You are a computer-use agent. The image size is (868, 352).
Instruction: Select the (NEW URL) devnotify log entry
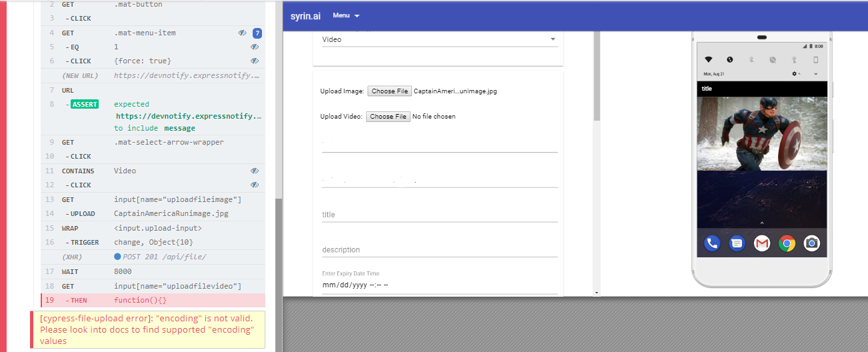pyautogui.click(x=153, y=75)
